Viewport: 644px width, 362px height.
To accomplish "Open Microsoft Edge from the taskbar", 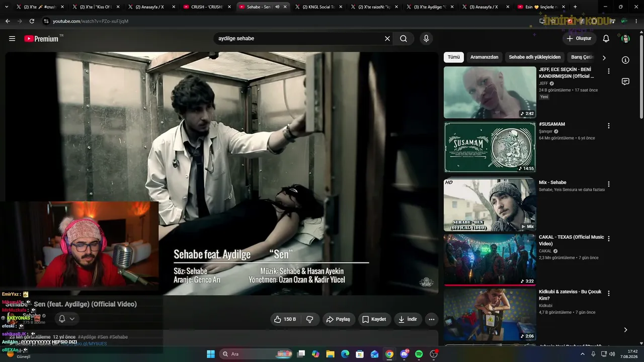I will pyautogui.click(x=345, y=354).
